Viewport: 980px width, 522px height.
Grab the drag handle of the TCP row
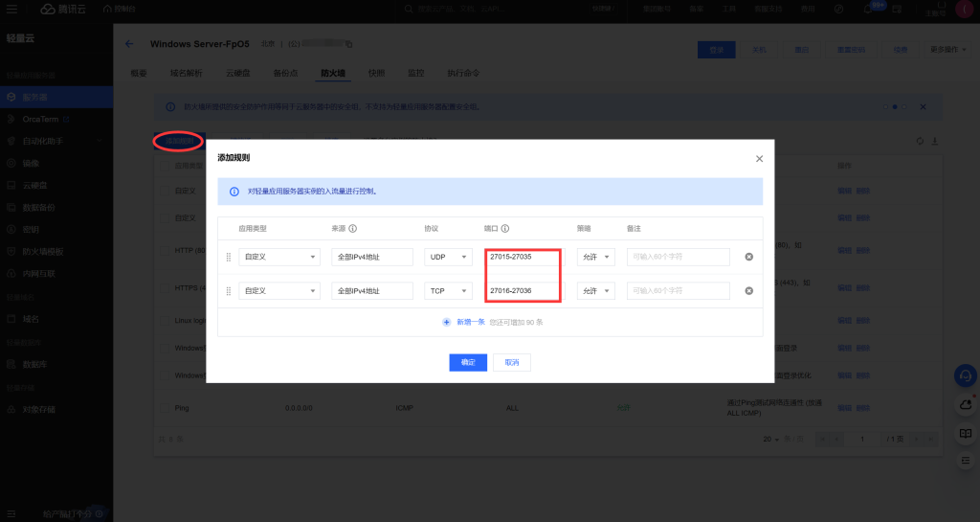tap(228, 290)
